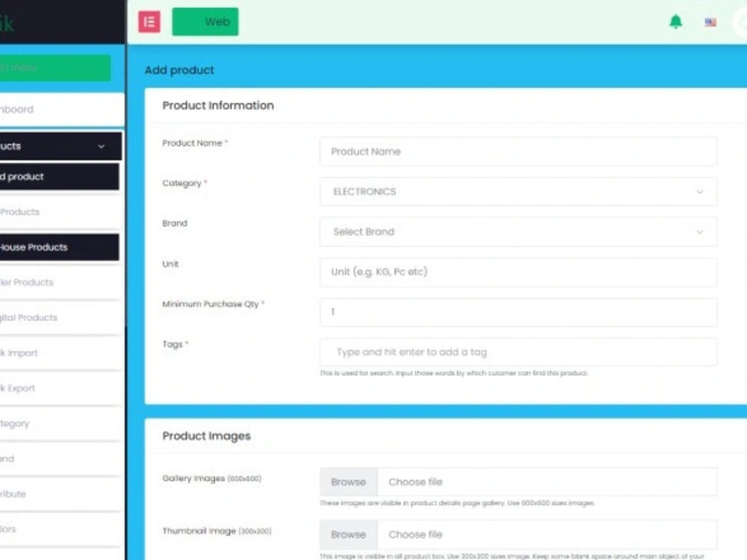
Task: Open the ELECTRONICS category dropdown
Action: point(518,191)
